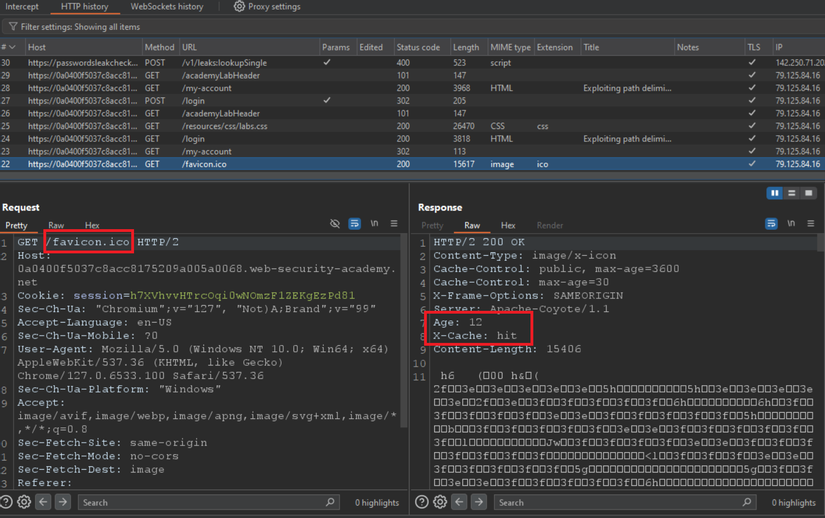
Task: Click Response search magnifier icon
Action: coord(747,502)
